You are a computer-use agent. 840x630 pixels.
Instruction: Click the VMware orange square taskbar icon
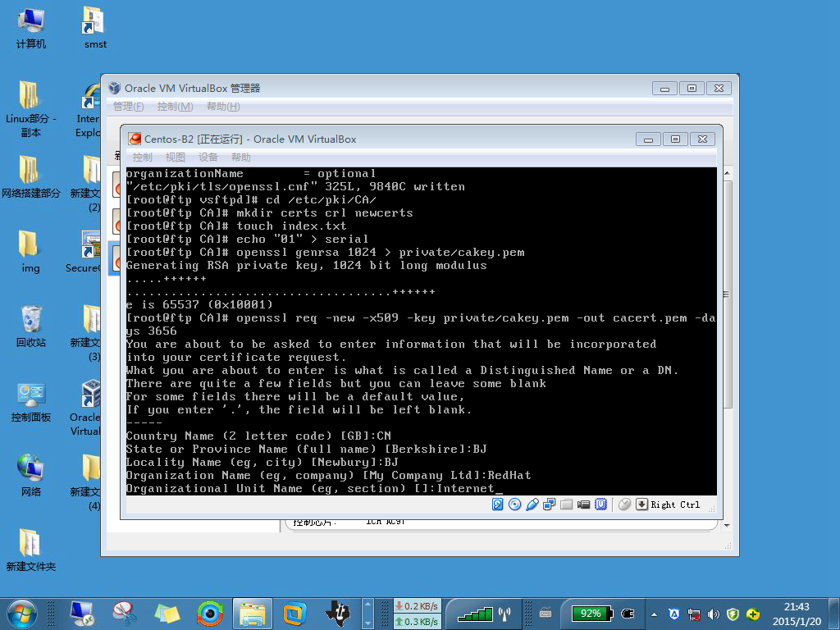coord(294,614)
